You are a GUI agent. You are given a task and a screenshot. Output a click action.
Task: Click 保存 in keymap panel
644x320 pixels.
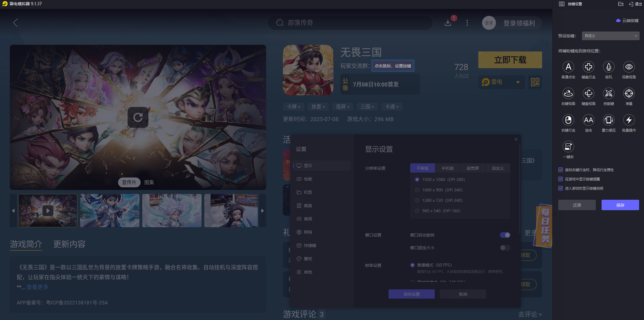pyautogui.click(x=620, y=205)
